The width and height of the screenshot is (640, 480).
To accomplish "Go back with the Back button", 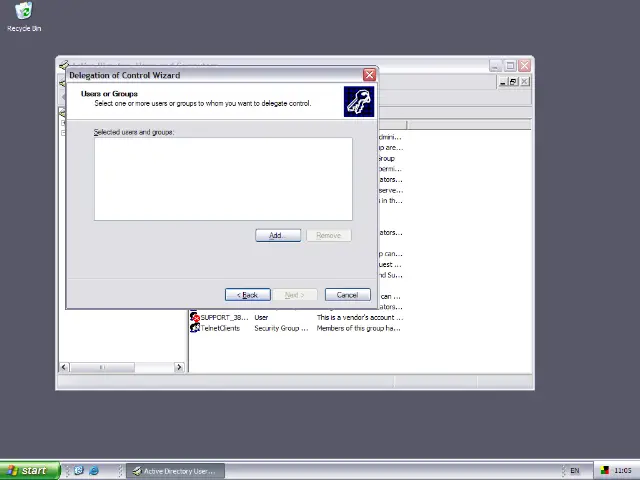I will coord(247,295).
